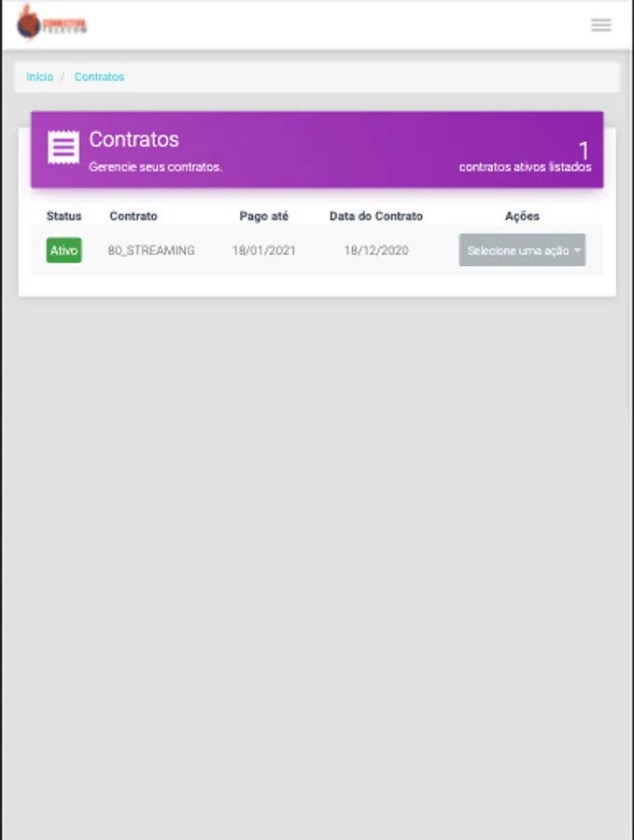Click the active contracts count number
634x840 pixels.
(x=584, y=150)
